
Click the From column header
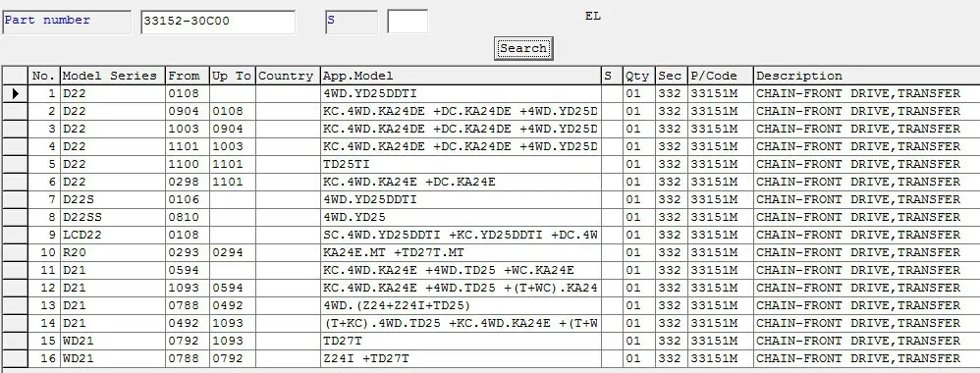(187, 76)
